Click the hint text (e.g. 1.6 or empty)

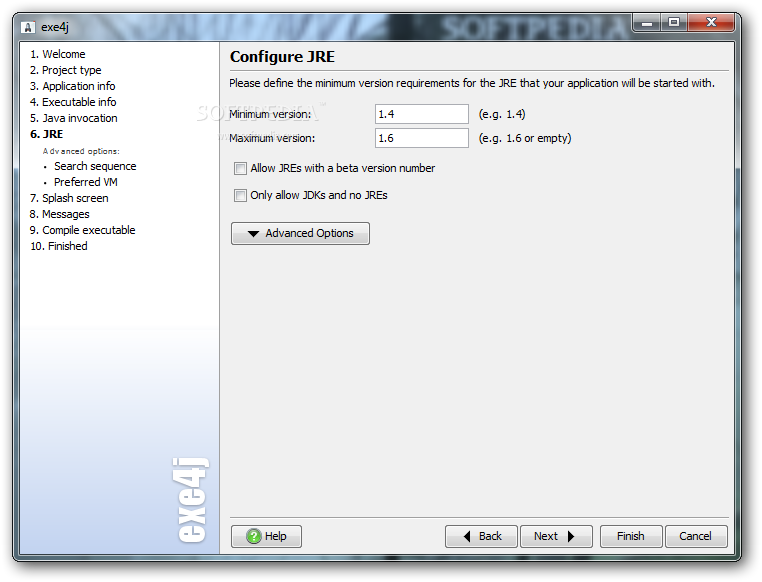click(525, 138)
